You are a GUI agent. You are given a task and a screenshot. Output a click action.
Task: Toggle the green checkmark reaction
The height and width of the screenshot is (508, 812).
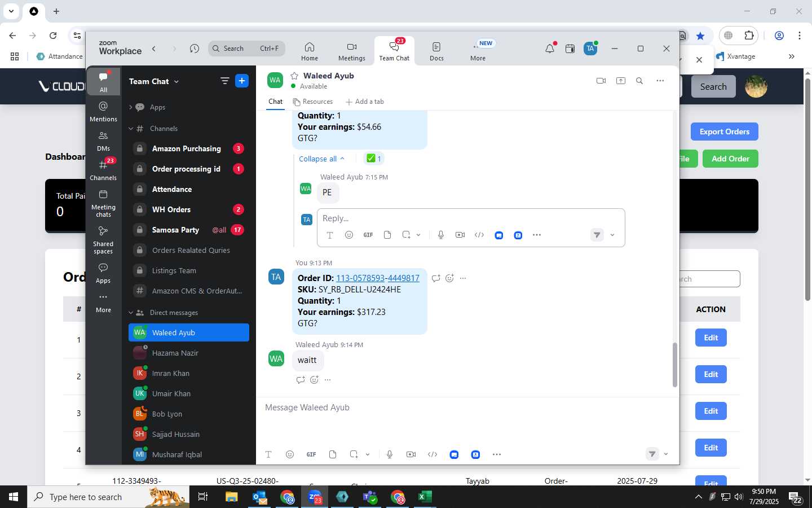(374, 159)
